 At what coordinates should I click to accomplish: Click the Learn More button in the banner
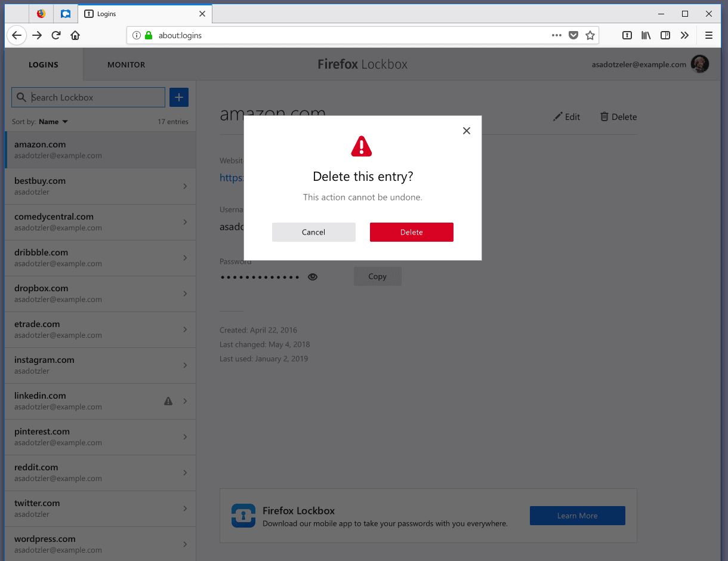click(577, 515)
